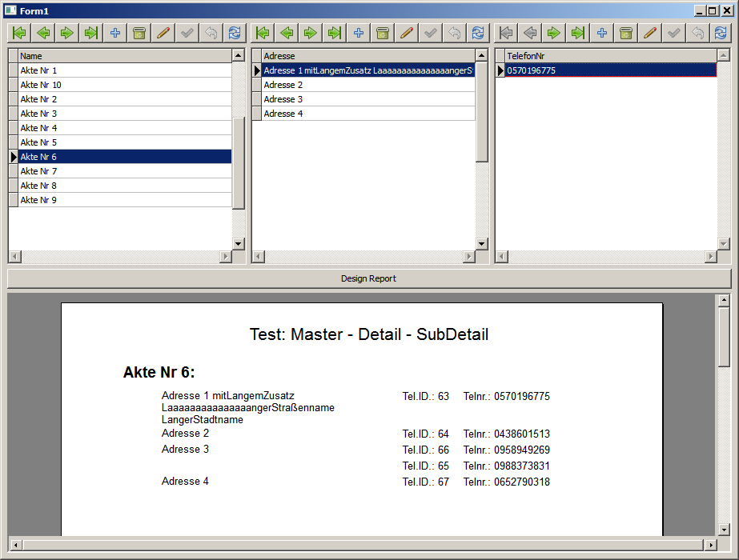
Task: Add new record with plus above TelefonNr grid
Action: 602,33
